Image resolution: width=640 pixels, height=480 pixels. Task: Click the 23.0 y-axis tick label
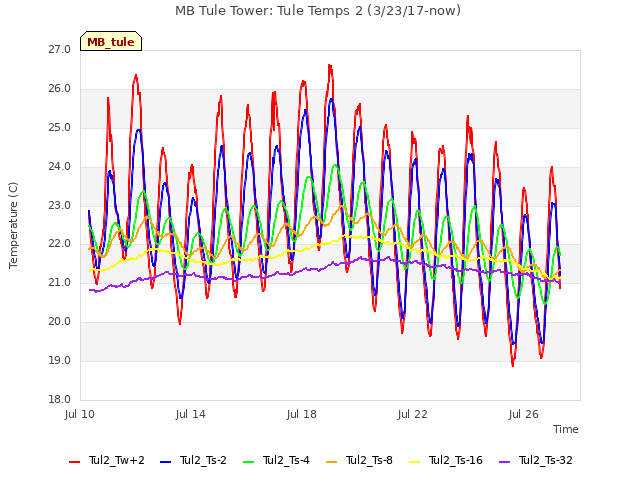[x=60, y=205]
